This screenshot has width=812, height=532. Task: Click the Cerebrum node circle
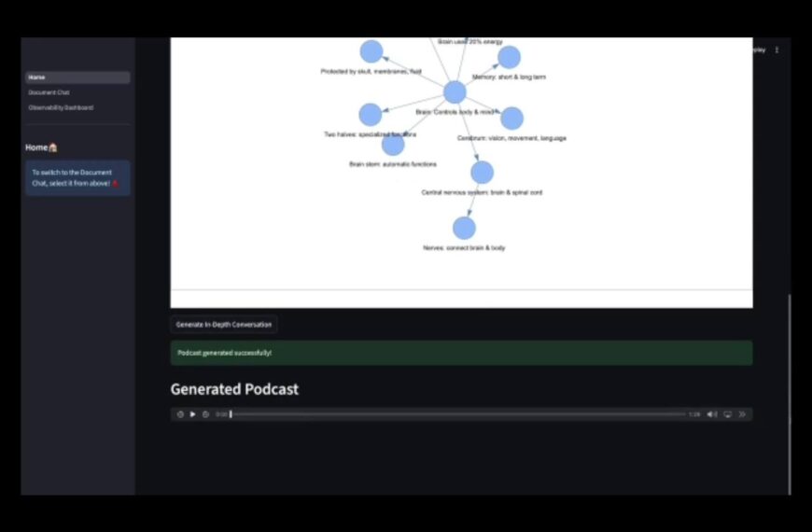511,119
